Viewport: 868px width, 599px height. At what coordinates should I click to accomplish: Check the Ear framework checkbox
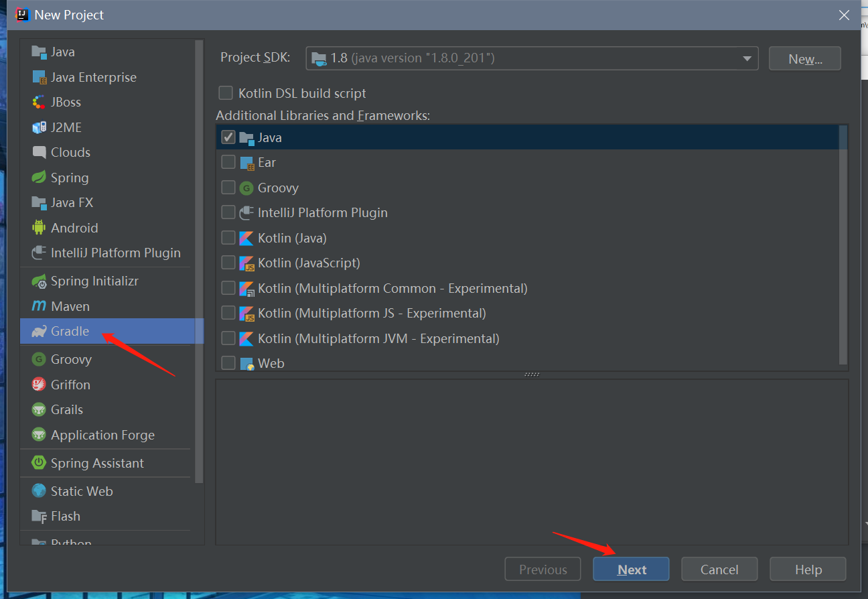click(228, 162)
